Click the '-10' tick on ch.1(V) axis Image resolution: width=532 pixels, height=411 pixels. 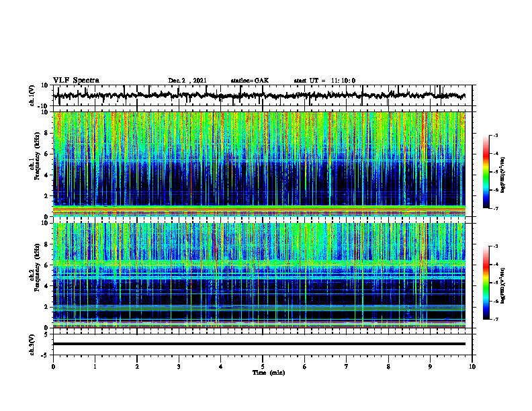point(43,106)
